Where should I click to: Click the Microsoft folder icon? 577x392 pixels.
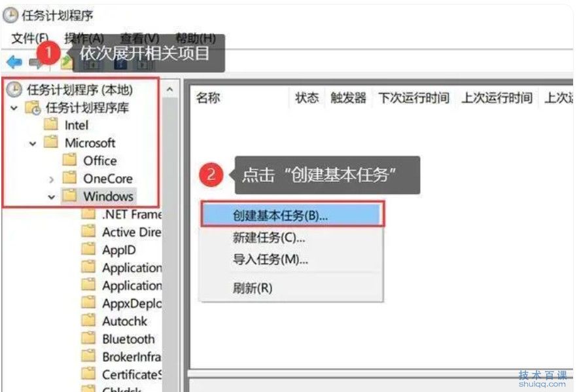pos(51,142)
